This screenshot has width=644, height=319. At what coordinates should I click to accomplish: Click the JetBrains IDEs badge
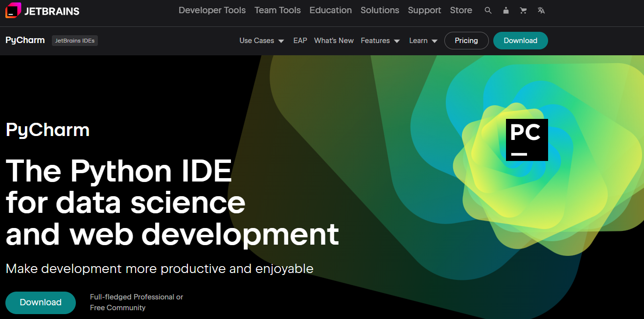75,41
